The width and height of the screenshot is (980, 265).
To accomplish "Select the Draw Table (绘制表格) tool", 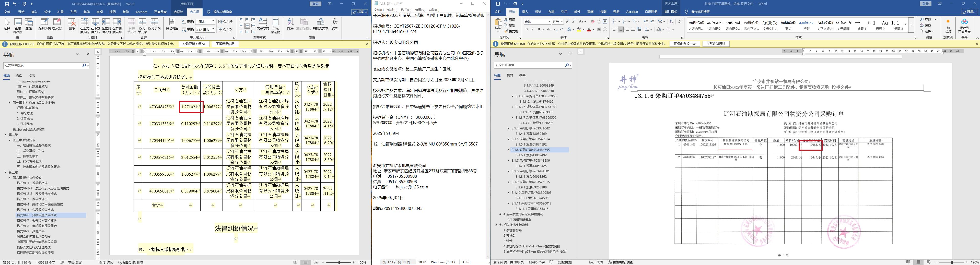I will 44,24.
